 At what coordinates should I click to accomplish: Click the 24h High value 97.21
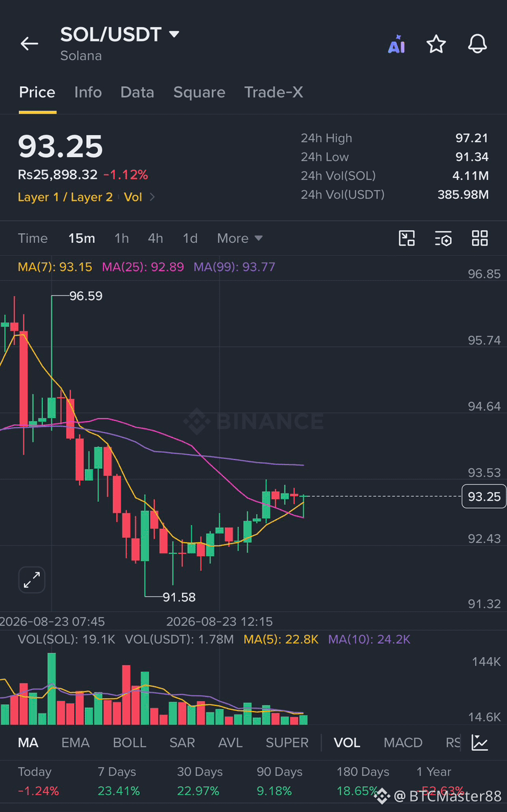pos(471,138)
